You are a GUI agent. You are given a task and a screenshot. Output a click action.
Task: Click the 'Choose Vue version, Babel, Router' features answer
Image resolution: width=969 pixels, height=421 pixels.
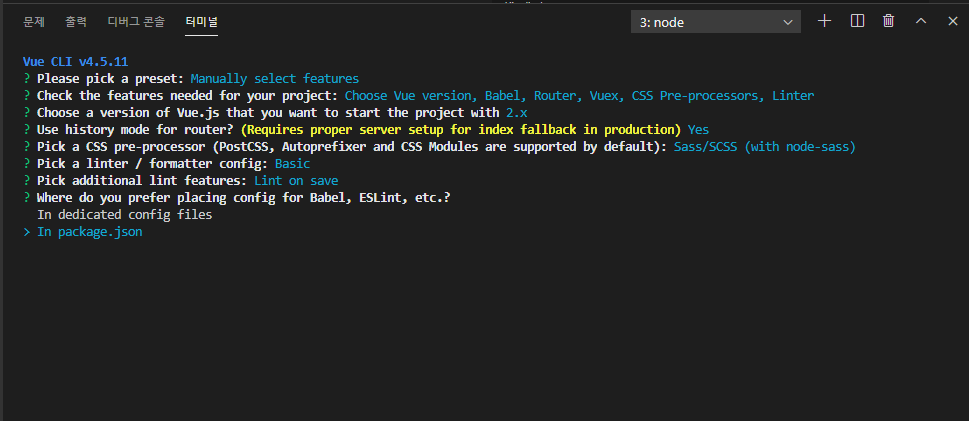[579, 96]
